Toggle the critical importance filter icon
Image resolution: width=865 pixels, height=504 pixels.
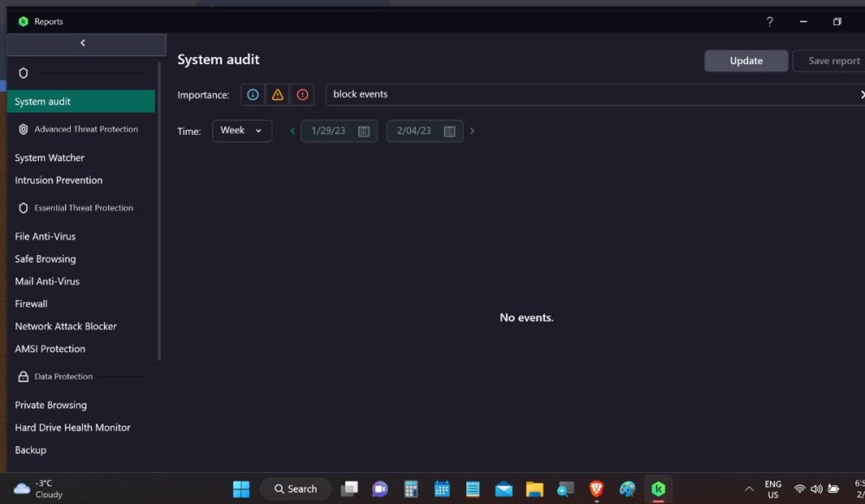(302, 95)
